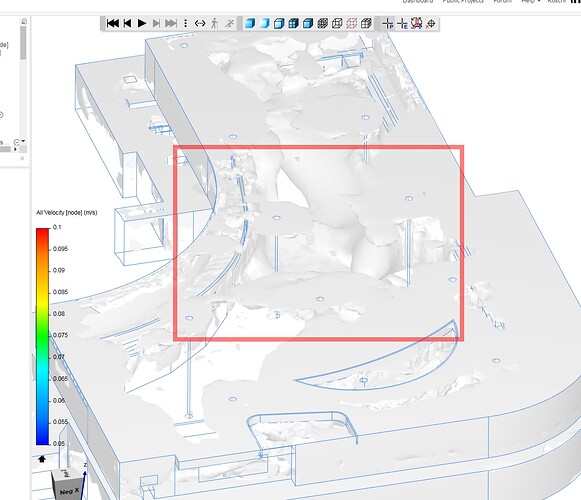581x500 pixels.
Task: Click the 0.095 legend value
Action: [x=60, y=249]
